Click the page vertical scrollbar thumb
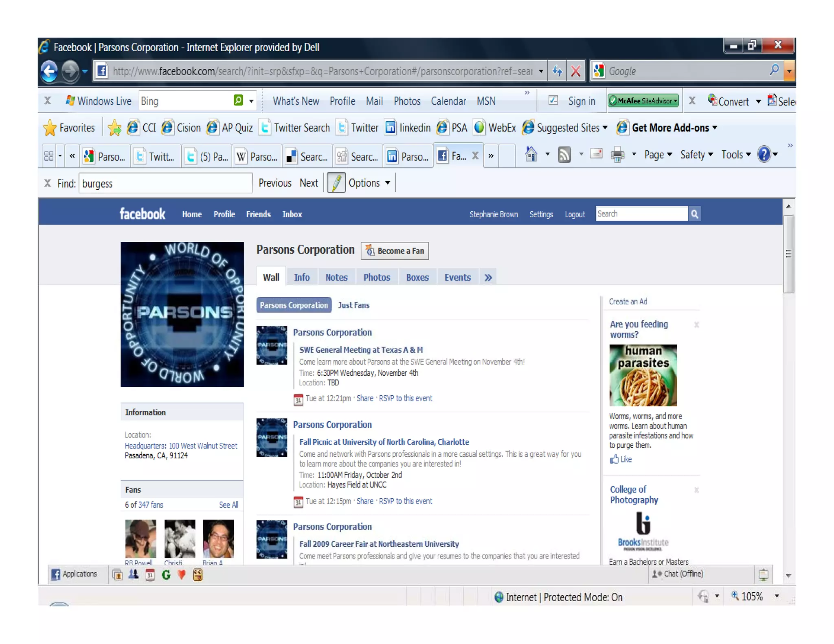Image resolution: width=834 pixels, height=644 pixels. (788, 254)
